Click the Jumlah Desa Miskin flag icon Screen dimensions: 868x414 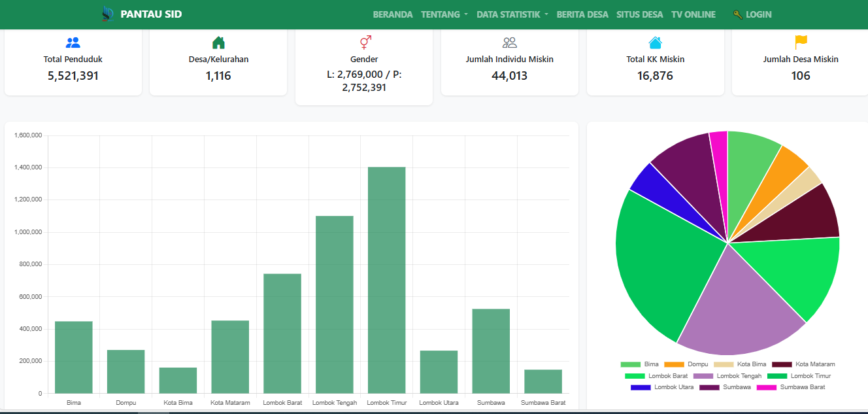[x=801, y=43]
